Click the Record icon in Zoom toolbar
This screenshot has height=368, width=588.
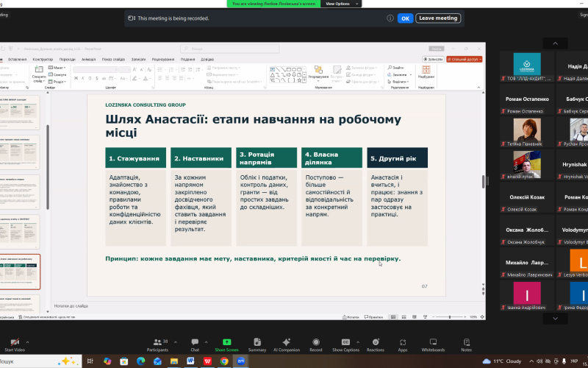click(x=316, y=342)
